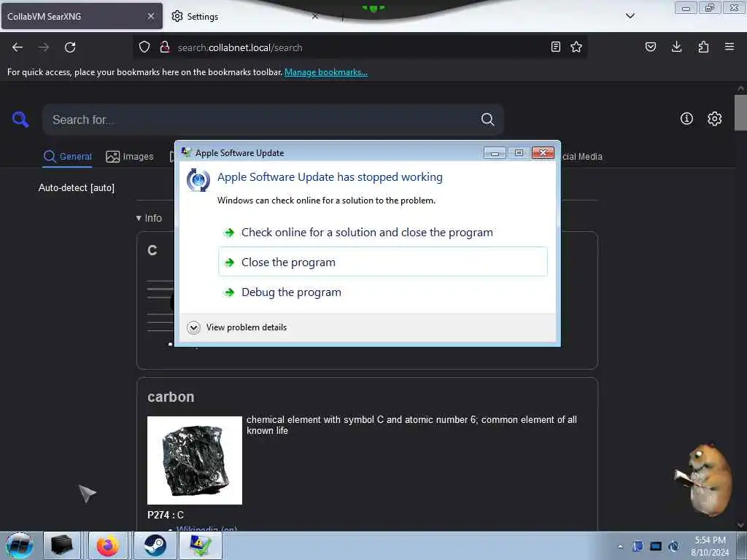Open the SearXNG info icon
The width and height of the screenshot is (747, 560).
coord(686,119)
